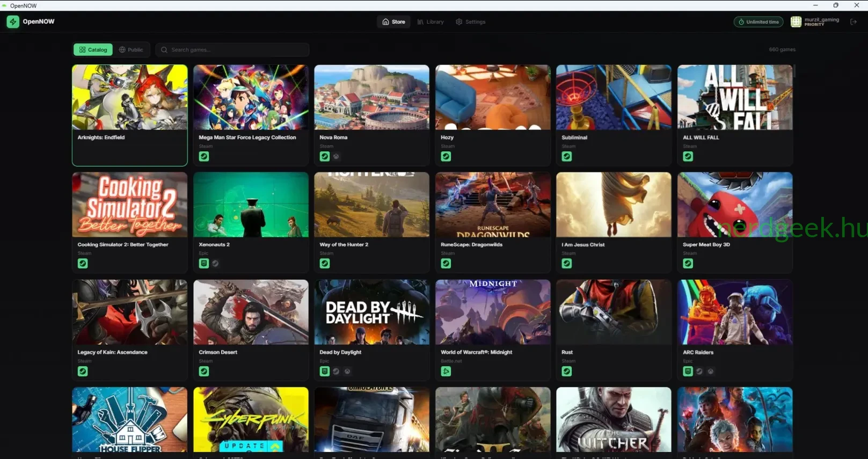Click the Unlimited time badge
The image size is (868, 459).
pyautogui.click(x=758, y=22)
